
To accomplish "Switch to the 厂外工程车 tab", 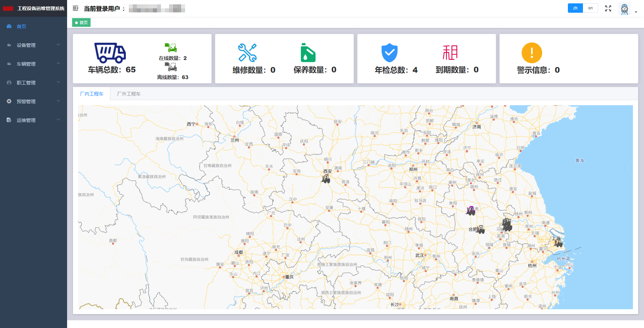I will pyautogui.click(x=129, y=94).
